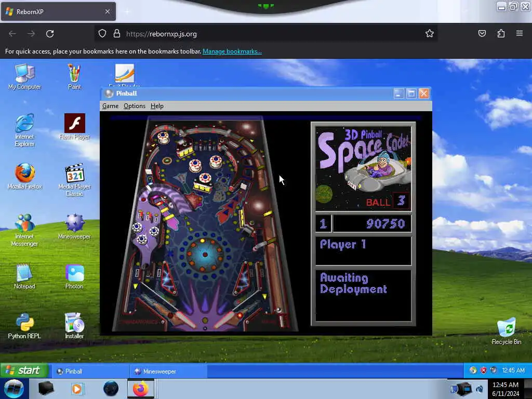Click the host volume tray icon
The image size is (532, 399).
pyautogui.click(x=480, y=389)
